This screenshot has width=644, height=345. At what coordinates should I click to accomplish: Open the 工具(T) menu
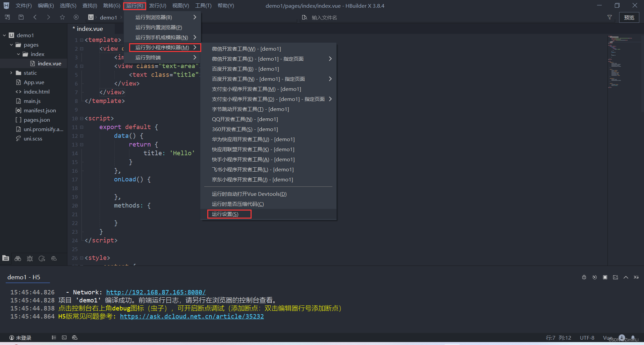[x=203, y=6]
